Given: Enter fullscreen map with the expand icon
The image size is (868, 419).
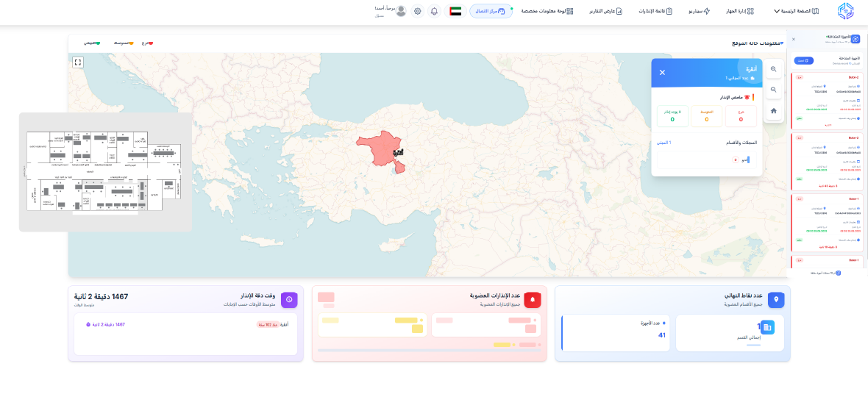Looking at the screenshot, I should point(78,62).
